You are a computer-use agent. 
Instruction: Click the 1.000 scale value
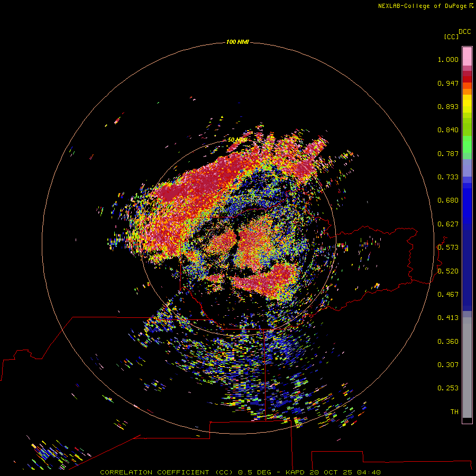point(448,59)
